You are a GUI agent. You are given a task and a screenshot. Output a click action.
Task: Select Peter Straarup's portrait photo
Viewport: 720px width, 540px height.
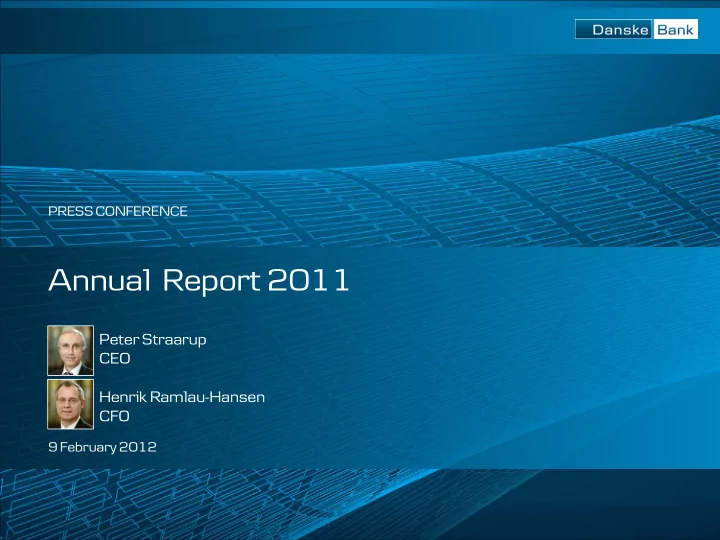click(x=70, y=350)
